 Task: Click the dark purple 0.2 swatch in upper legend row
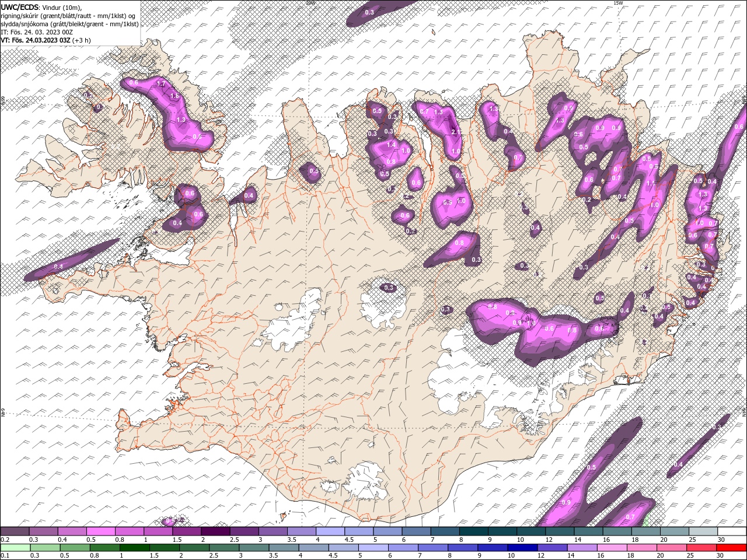click(15, 531)
